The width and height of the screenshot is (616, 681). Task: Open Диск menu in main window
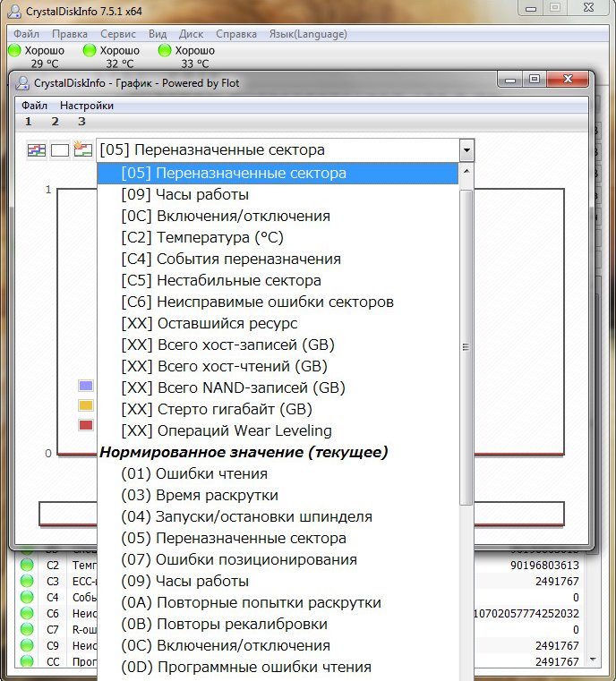pyautogui.click(x=191, y=34)
